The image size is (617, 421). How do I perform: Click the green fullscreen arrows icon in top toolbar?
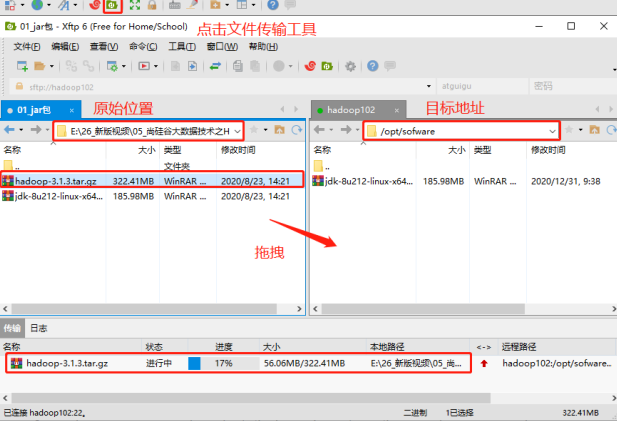pyautogui.click(x=135, y=5)
